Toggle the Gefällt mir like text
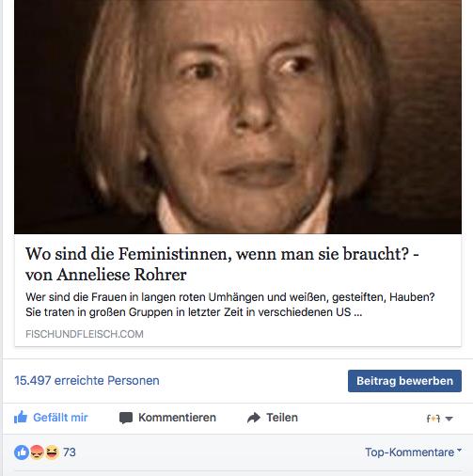This screenshot has height=476, width=473. tap(60, 418)
